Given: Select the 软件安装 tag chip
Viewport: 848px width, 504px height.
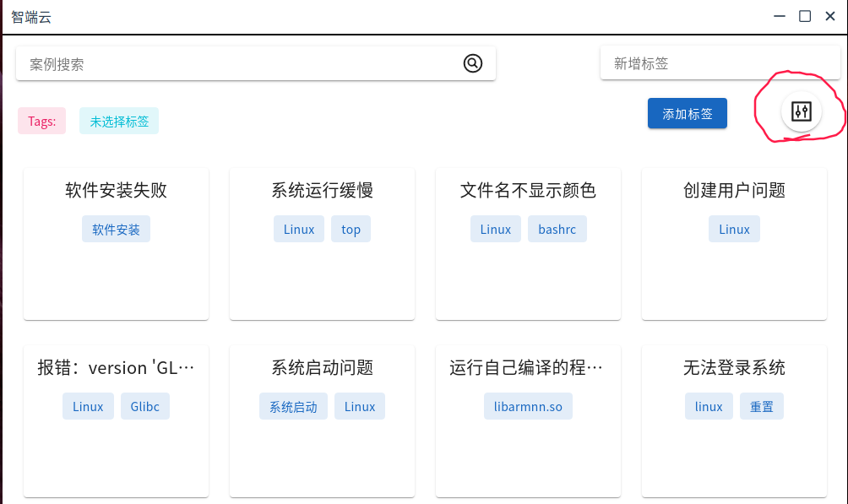Looking at the screenshot, I should click(116, 230).
